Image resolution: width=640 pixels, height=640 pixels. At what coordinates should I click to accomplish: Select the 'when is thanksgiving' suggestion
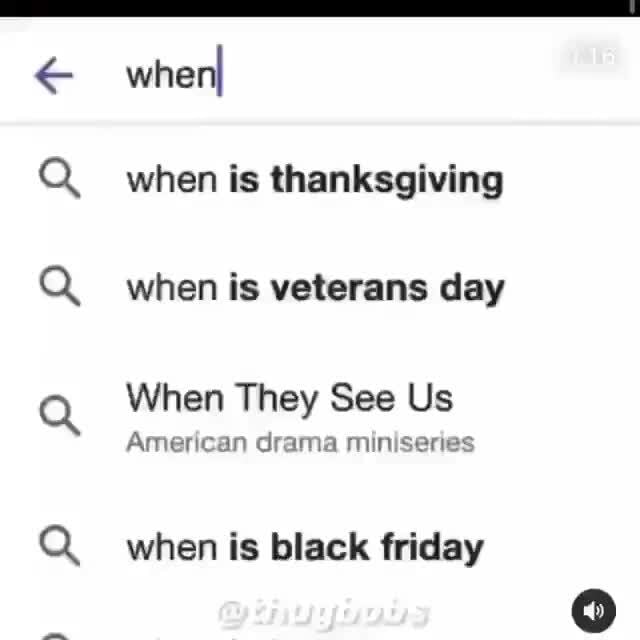coord(314,180)
